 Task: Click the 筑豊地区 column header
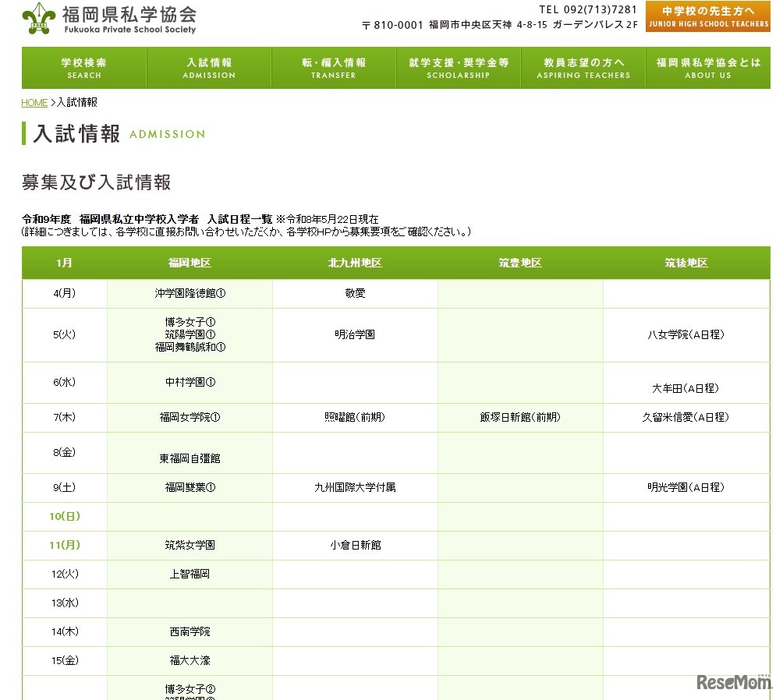pos(520,263)
